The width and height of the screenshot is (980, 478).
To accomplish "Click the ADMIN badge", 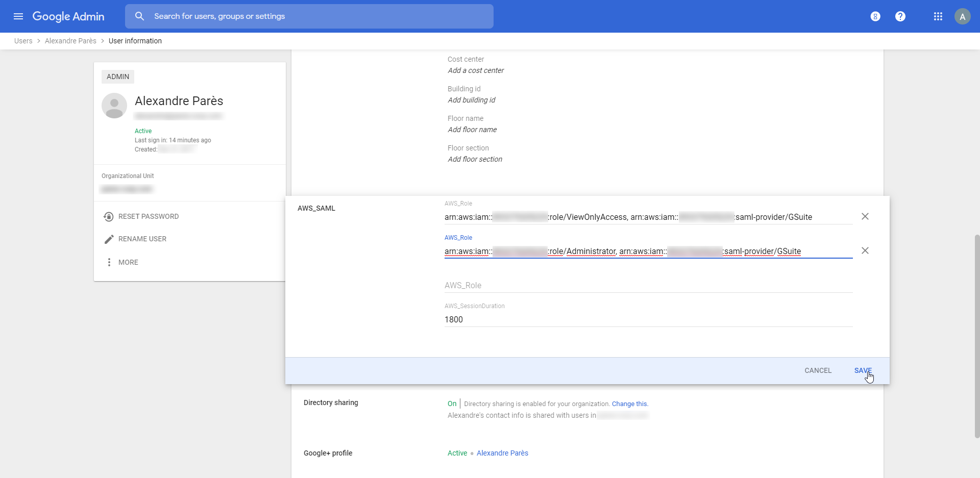I will coord(118,77).
